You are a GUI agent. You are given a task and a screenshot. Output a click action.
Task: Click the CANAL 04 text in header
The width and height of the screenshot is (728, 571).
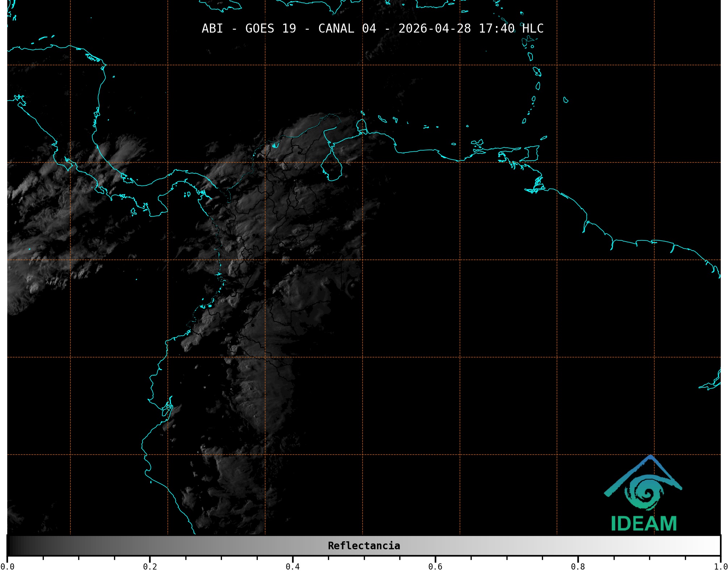(x=347, y=29)
